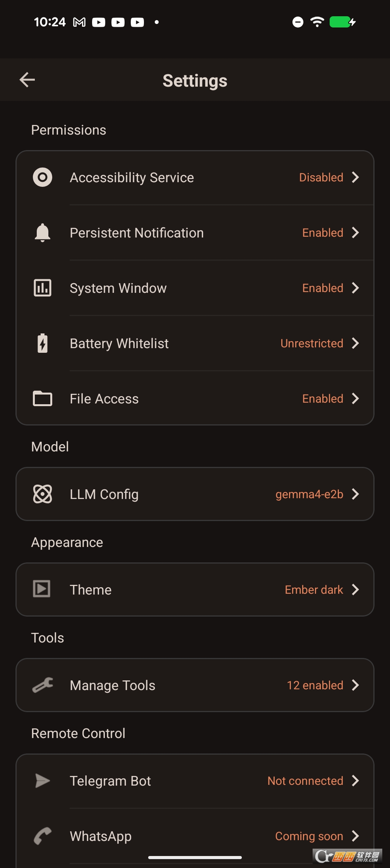Tap the Enabled status for Persistent Notification
This screenshot has width=390, height=868.
[x=323, y=233]
